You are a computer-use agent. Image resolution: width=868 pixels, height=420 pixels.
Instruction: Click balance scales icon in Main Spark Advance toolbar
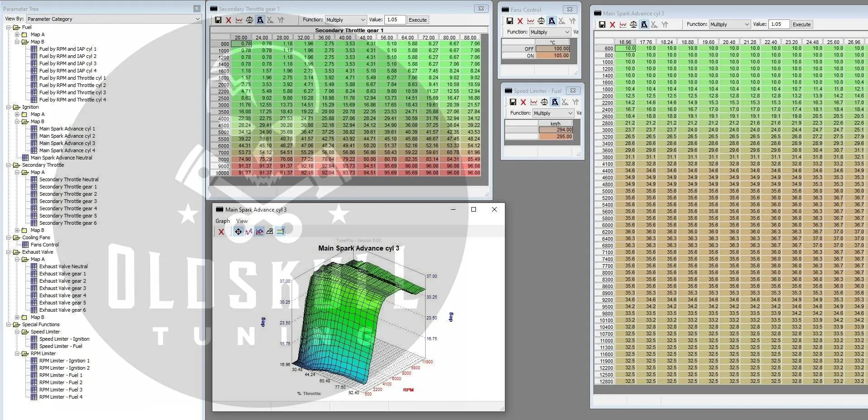pos(633,24)
